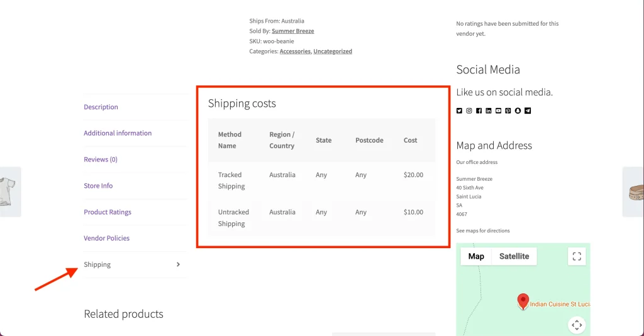Click the See maps for directions text
The height and width of the screenshot is (336, 644).
482,230
